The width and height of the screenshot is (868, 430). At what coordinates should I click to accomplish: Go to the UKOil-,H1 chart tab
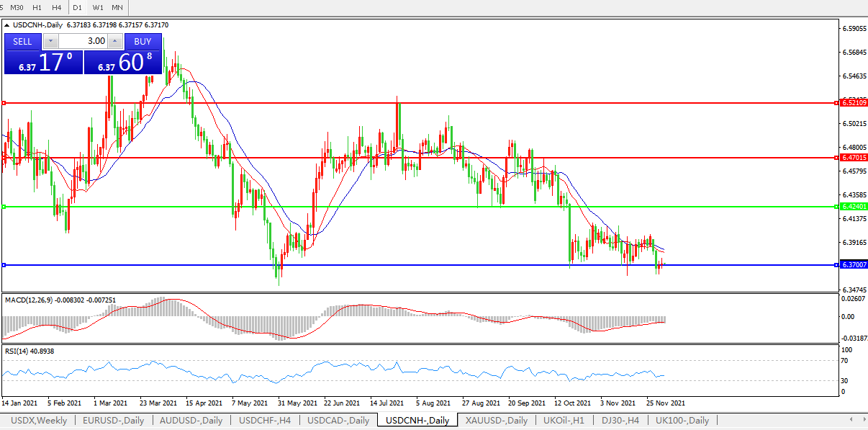click(x=564, y=420)
